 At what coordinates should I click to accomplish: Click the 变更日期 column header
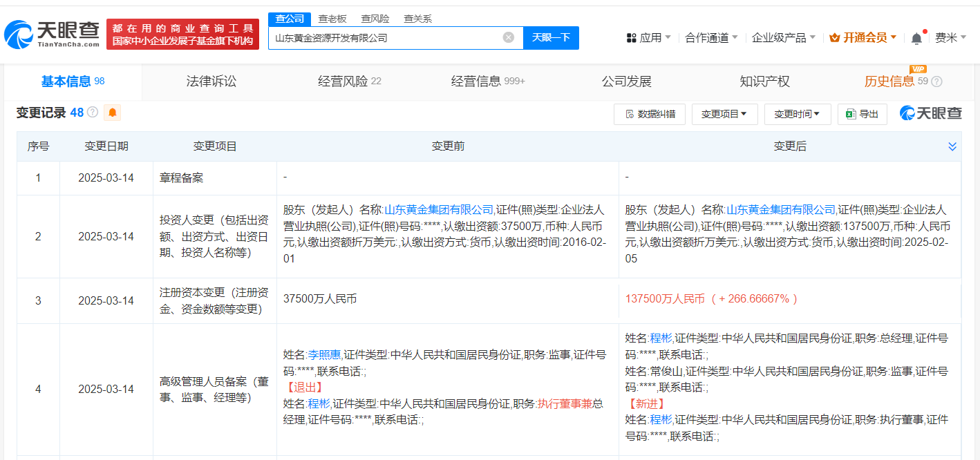106,146
